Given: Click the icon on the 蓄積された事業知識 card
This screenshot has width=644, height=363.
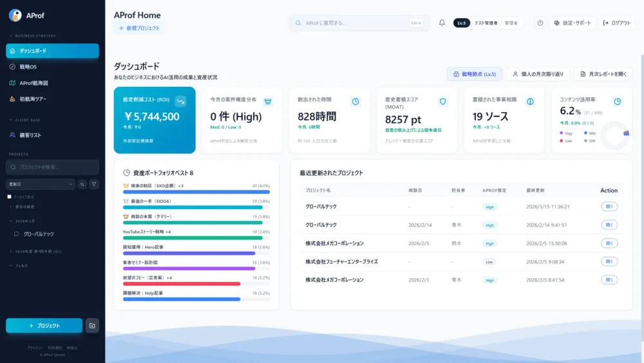Looking at the screenshot, I should [530, 101].
